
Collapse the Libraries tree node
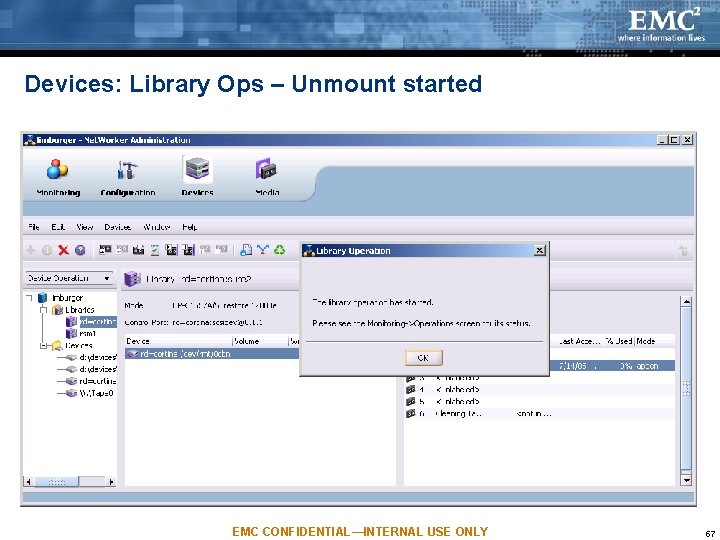[x=44, y=310]
